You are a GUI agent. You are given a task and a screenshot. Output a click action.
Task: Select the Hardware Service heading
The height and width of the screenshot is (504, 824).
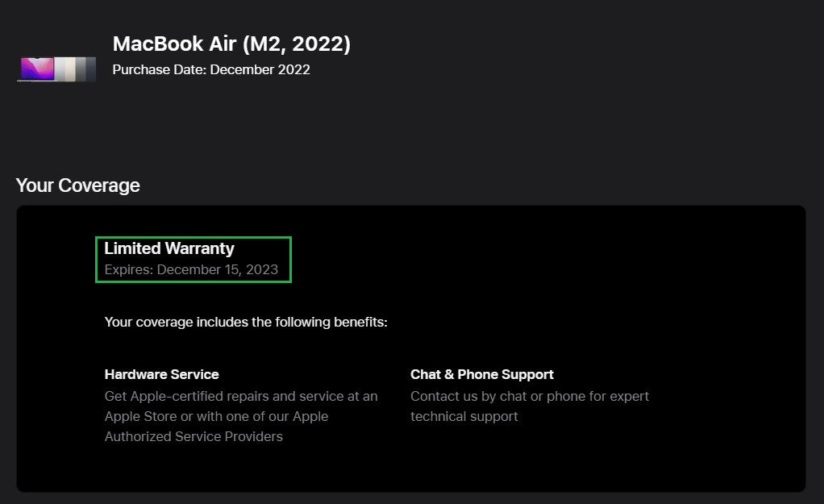[x=162, y=374]
